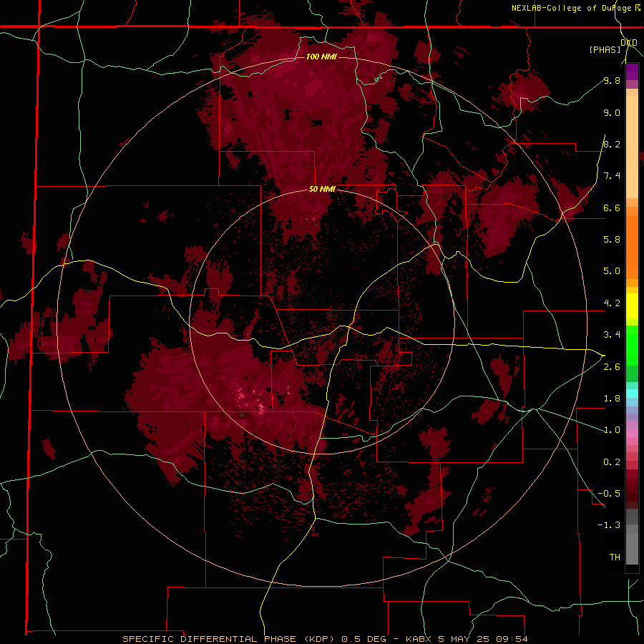The height and width of the screenshot is (644, 644).
Task: Click the 6.6 scale label
Action: pyautogui.click(x=612, y=208)
